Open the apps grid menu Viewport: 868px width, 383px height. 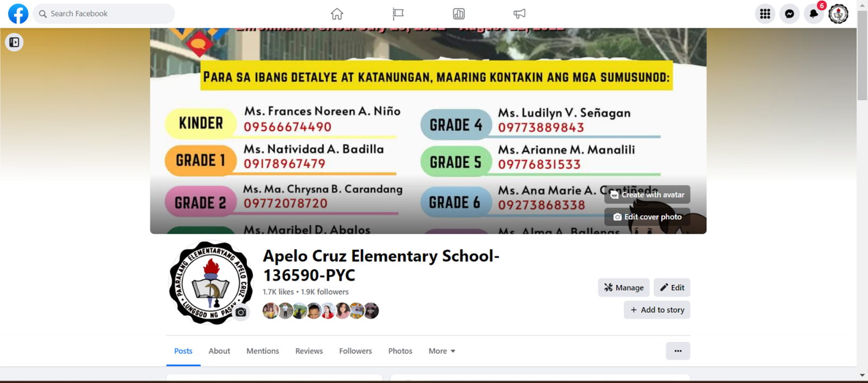765,14
